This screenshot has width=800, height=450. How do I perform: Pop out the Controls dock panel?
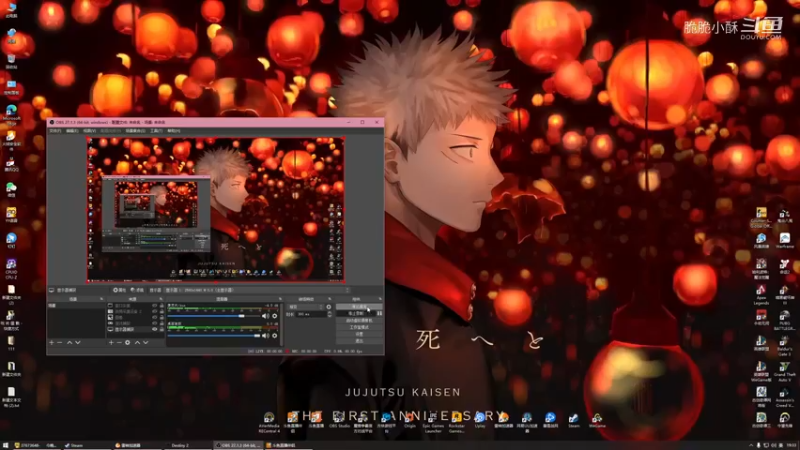[381, 299]
